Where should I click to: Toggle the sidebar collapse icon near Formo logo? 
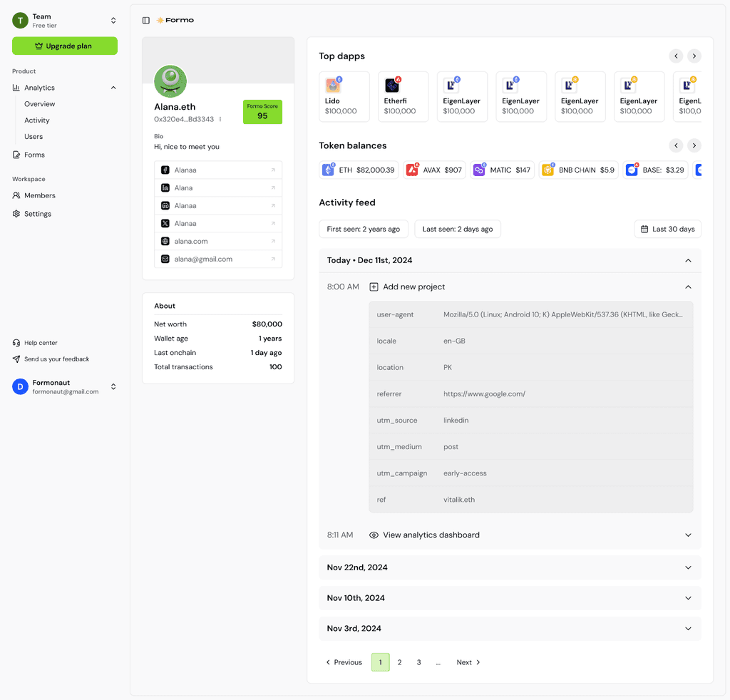145,20
